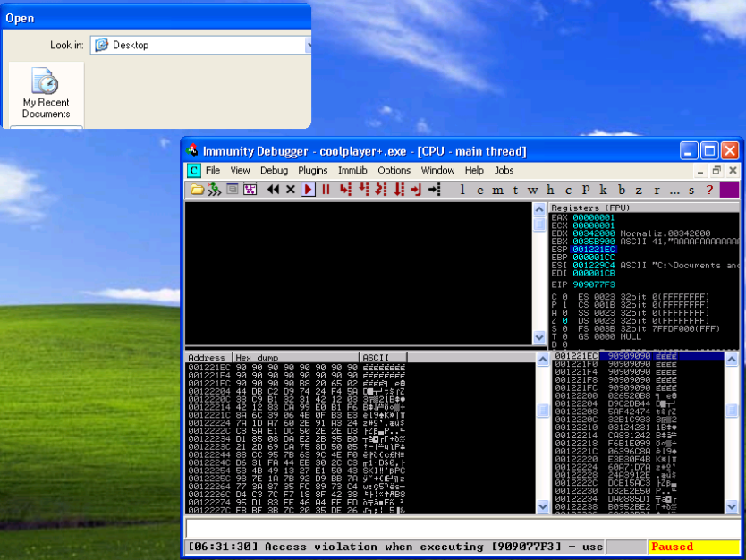Run the program with the red play icon
The height and width of the screenshot is (560, 746).
(x=309, y=190)
